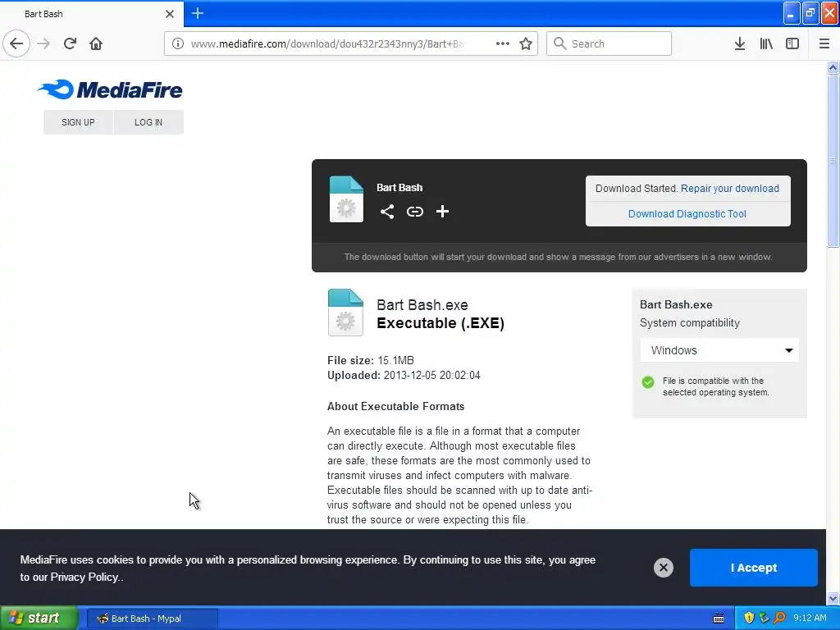Viewport: 840px width, 630px height.
Task: Click the forward navigation arrow
Action: pos(44,43)
